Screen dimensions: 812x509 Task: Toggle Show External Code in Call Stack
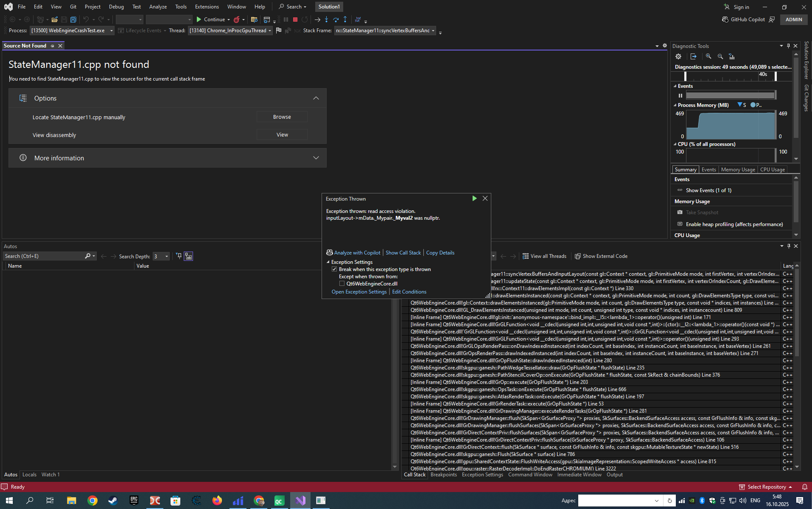coord(601,256)
